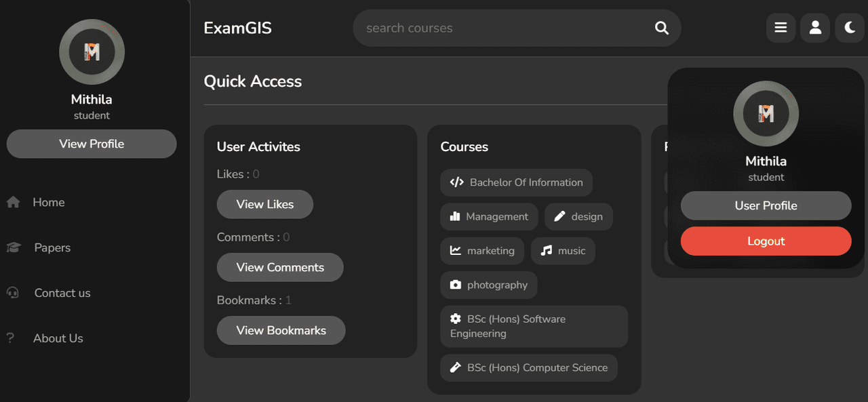Click the View Likes button

tap(265, 204)
